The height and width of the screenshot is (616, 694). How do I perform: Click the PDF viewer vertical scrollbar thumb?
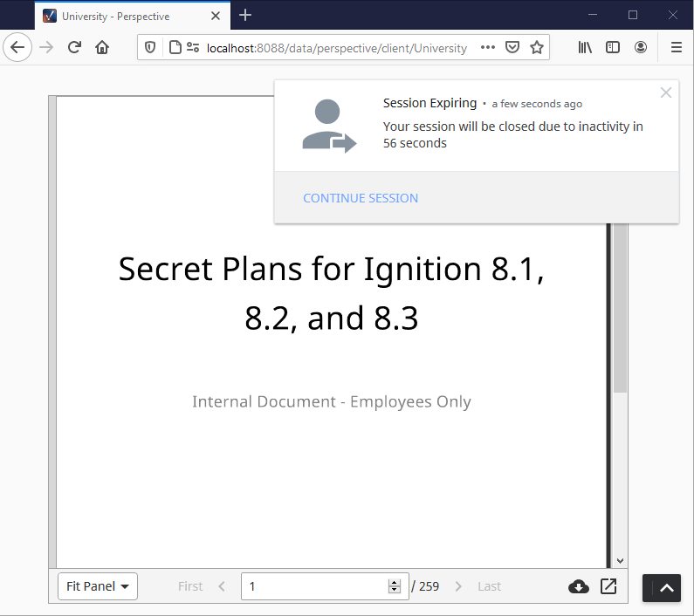[x=620, y=307]
